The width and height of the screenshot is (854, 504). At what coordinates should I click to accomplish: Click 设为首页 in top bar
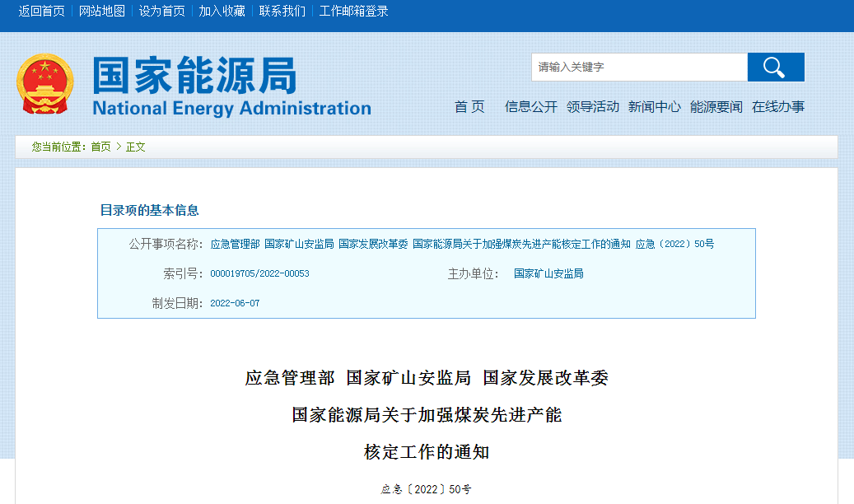click(x=161, y=11)
